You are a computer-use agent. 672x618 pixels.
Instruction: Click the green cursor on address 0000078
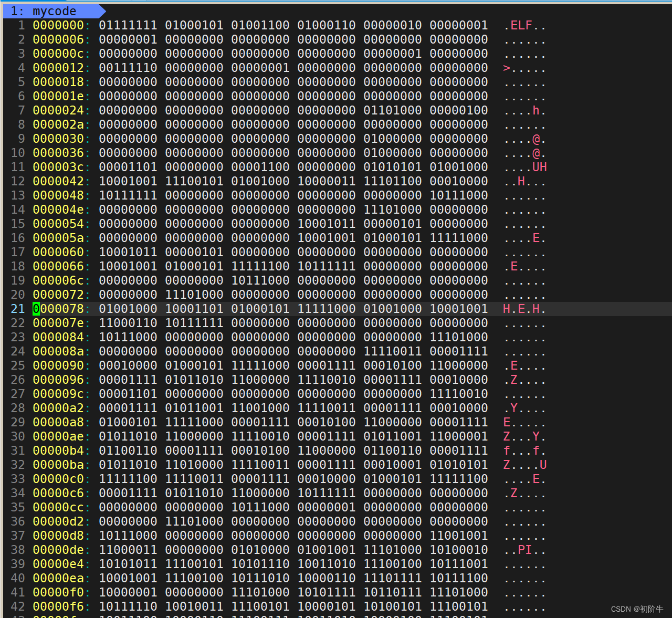pyautogui.click(x=36, y=309)
